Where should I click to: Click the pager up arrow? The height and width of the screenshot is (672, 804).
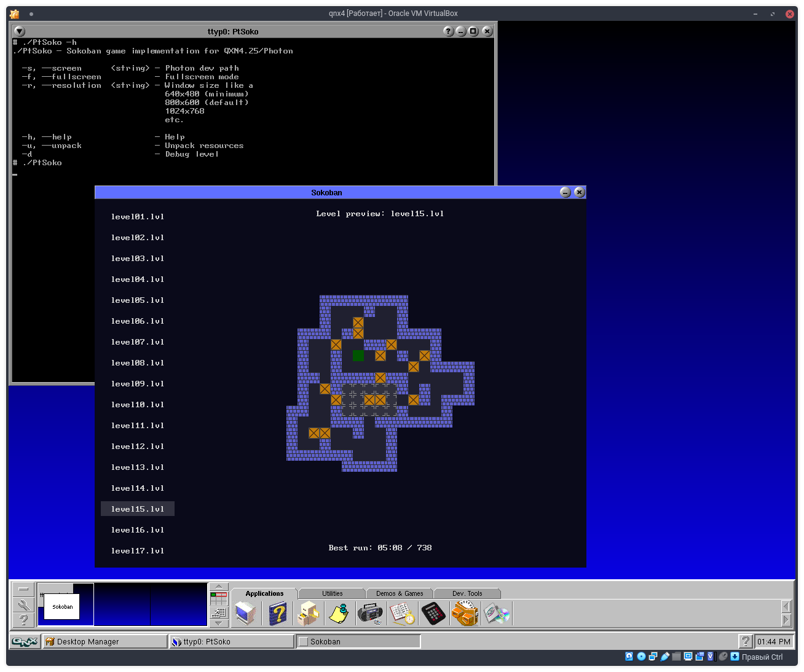(x=219, y=587)
